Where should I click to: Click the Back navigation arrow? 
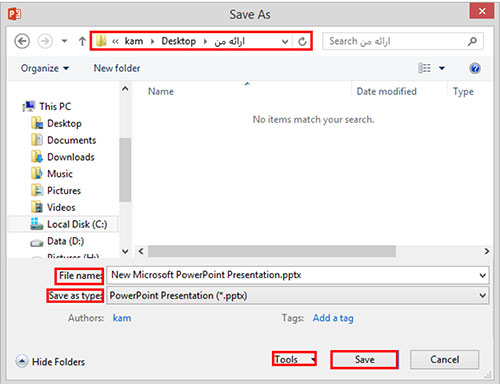point(22,42)
